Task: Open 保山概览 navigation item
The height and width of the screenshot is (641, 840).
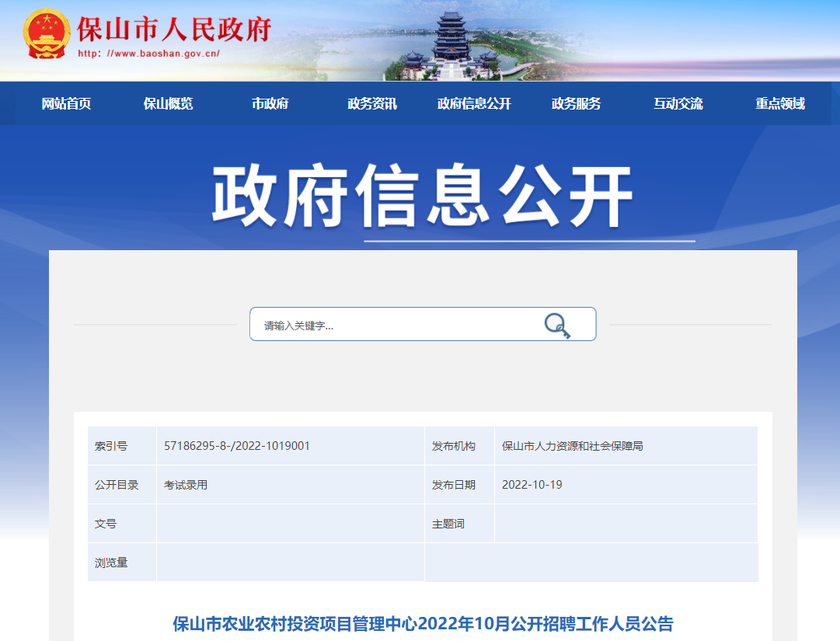Action: pyautogui.click(x=168, y=103)
